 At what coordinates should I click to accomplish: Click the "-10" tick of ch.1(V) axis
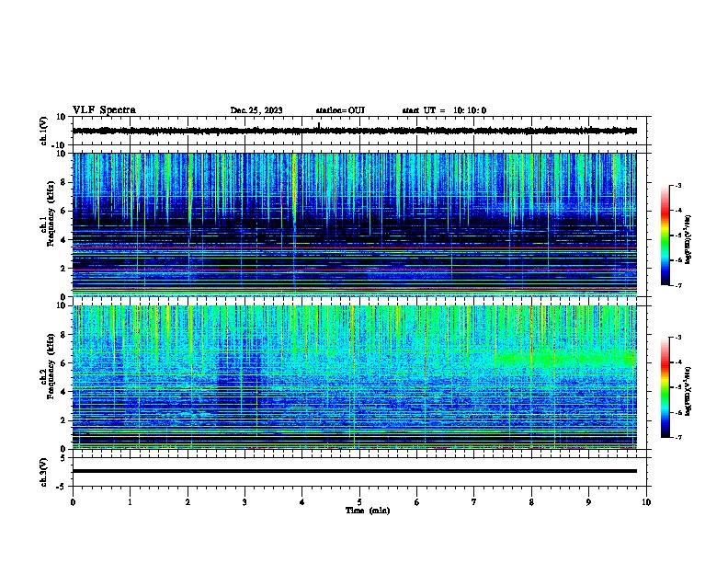pyautogui.click(x=60, y=144)
